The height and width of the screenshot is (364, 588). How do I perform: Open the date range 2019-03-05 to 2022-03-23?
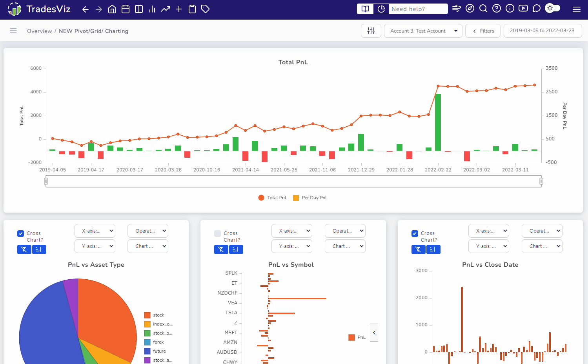click(542, 31)
